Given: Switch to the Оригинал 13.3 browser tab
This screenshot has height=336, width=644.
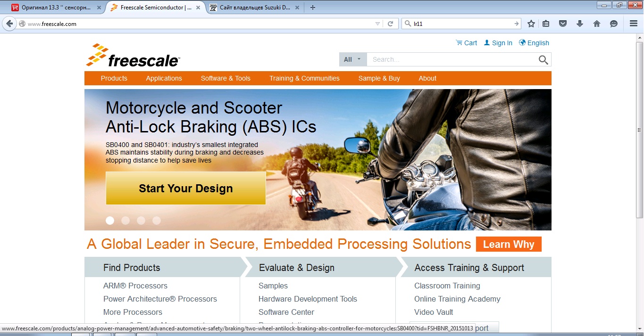Looking at the screenshot, I should pyautogui.click(x=56, y=8).
